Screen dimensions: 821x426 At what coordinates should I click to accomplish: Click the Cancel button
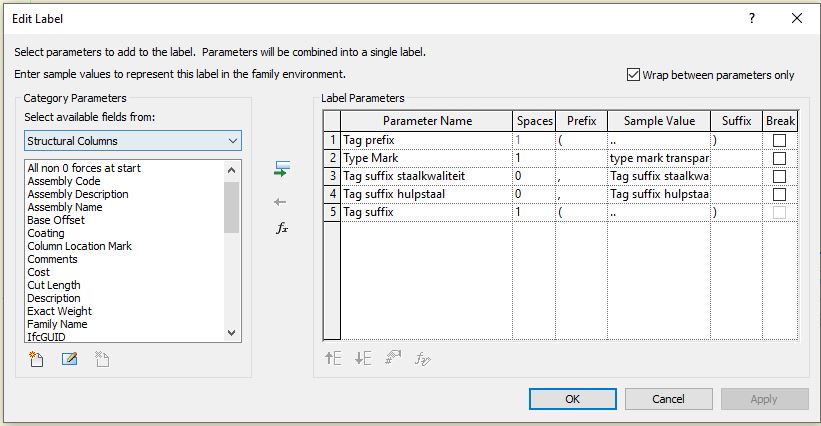coord(668,398)
